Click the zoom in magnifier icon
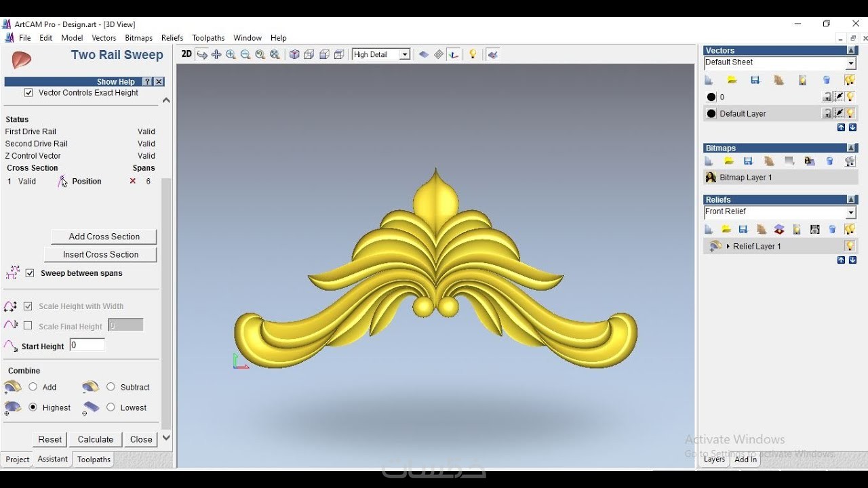Image resolution: width=868 pixels, height=488 pixels. pos(231,54)
